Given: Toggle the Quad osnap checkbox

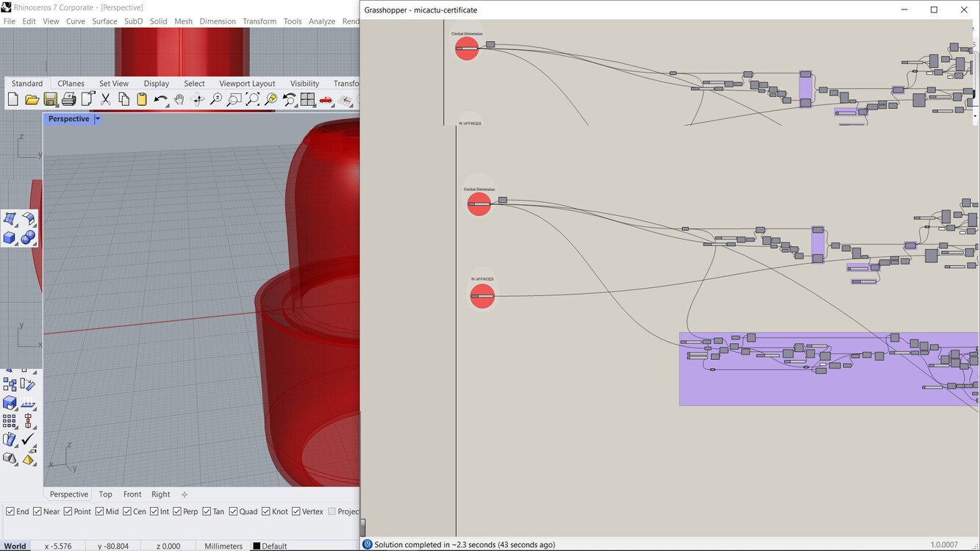Looking at the screenshot, I should [x=233, y=511].
